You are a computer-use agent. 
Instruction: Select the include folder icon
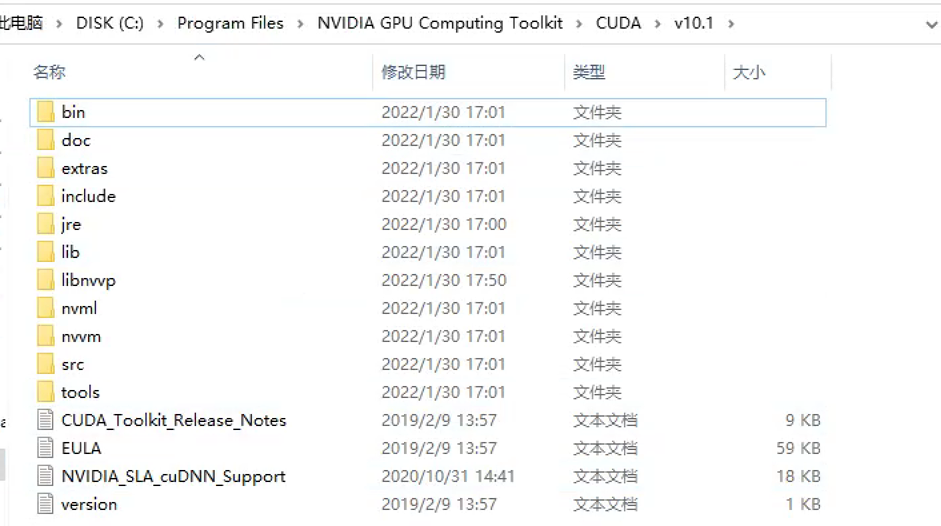click(x=46, y=196)
